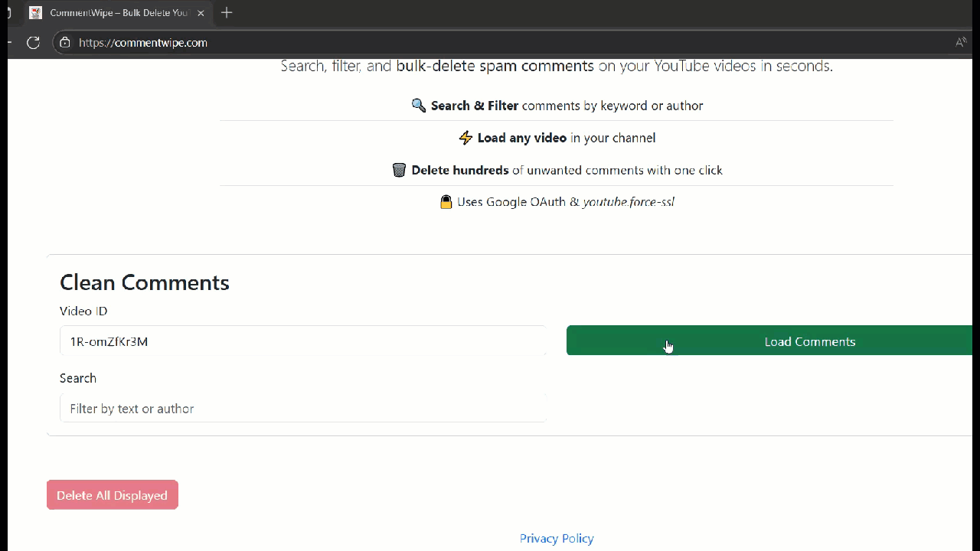Click the trash can Delete hundreds icon

[399, 170]
